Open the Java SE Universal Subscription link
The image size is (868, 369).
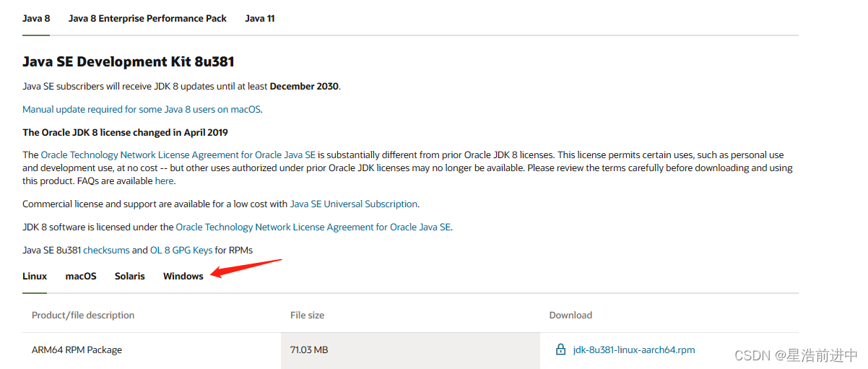(354, 204)
